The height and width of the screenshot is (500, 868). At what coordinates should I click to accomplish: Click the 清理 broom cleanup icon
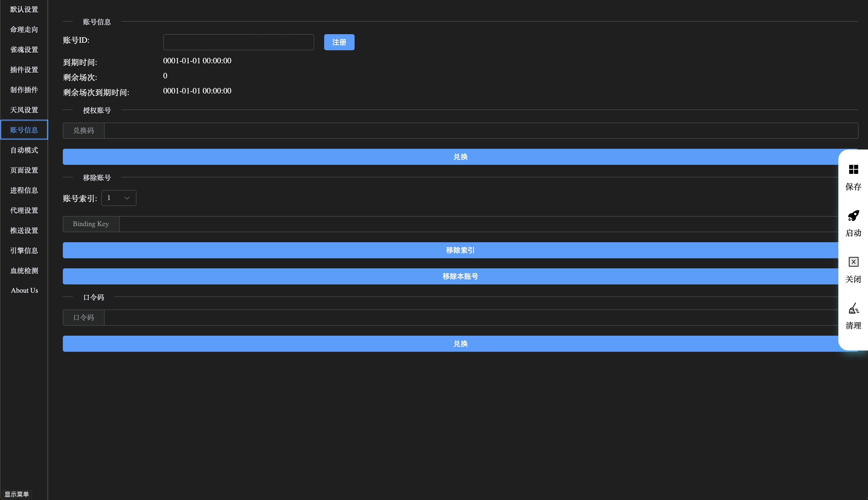click(x=853, y=308)
